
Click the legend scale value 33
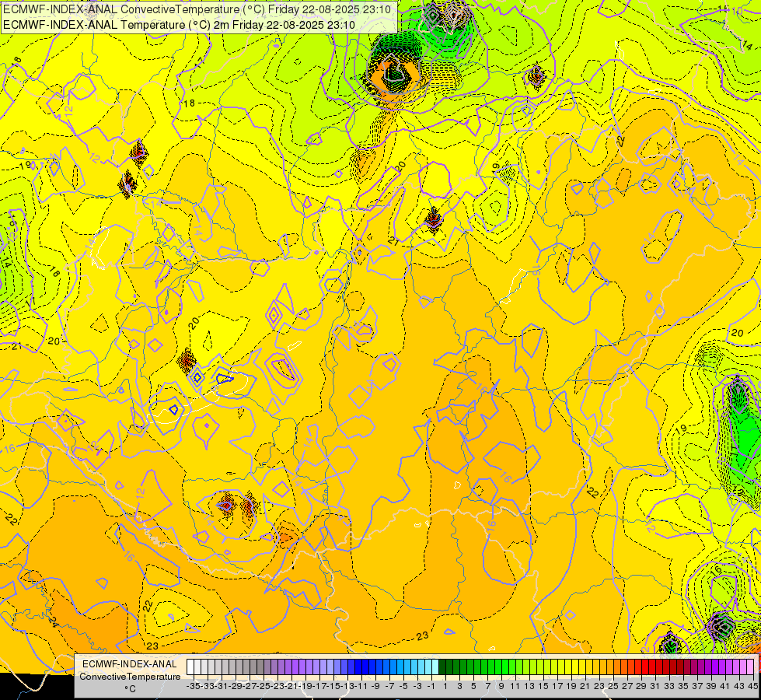(670, 687)
